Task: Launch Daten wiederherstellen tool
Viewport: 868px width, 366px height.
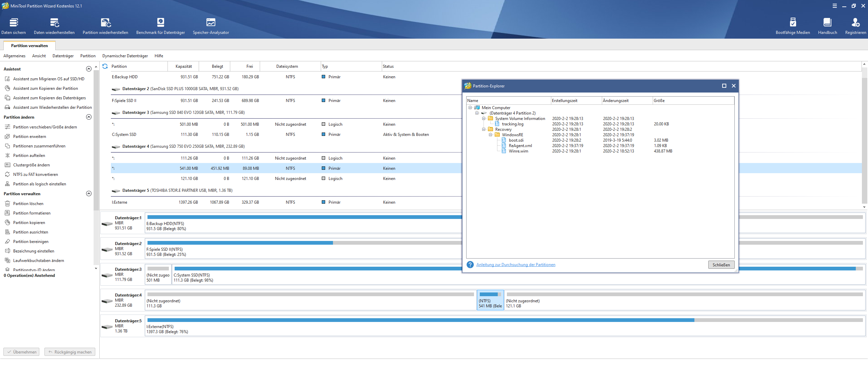Action: click(54, 26)
